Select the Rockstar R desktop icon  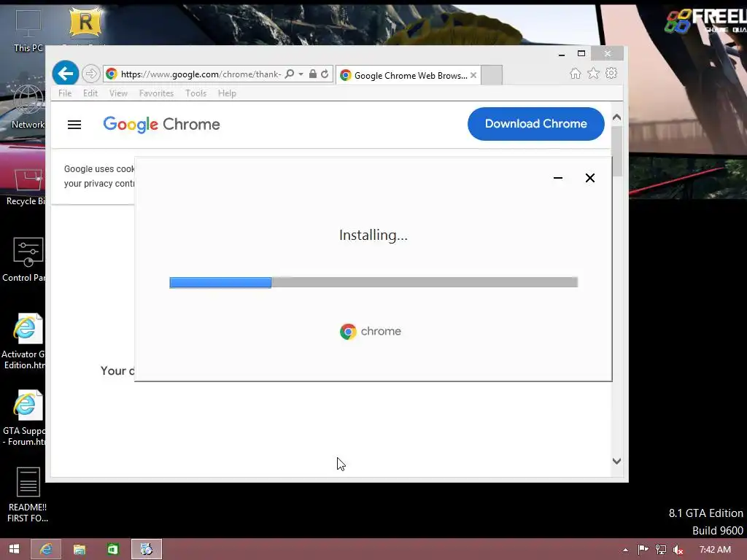click(85, 23)
